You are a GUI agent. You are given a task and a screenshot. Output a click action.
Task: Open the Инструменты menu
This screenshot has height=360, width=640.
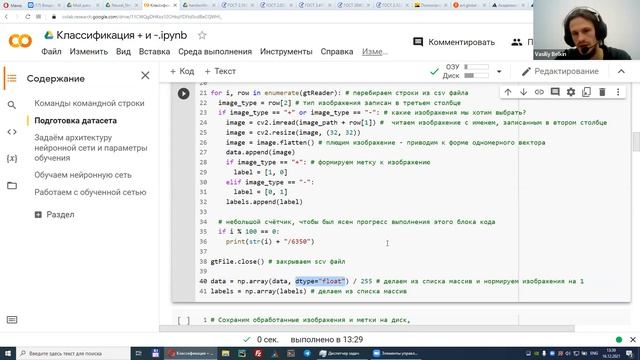pos(286,52)
